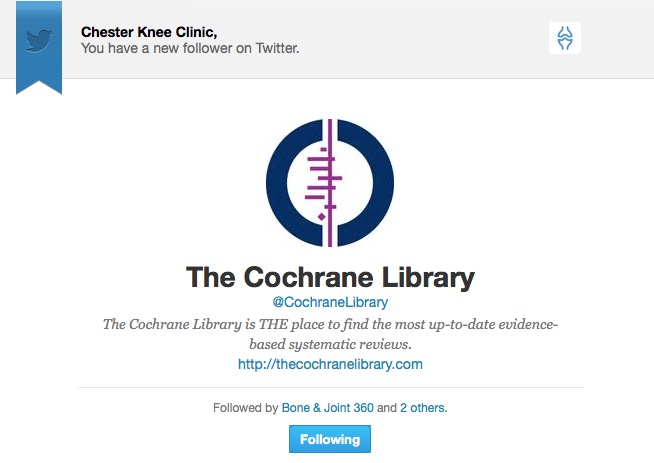Open the Chester Knee Clinic avatar icon
The height and width of the screenshot is (463, 654).
click(x=565, y=39)
